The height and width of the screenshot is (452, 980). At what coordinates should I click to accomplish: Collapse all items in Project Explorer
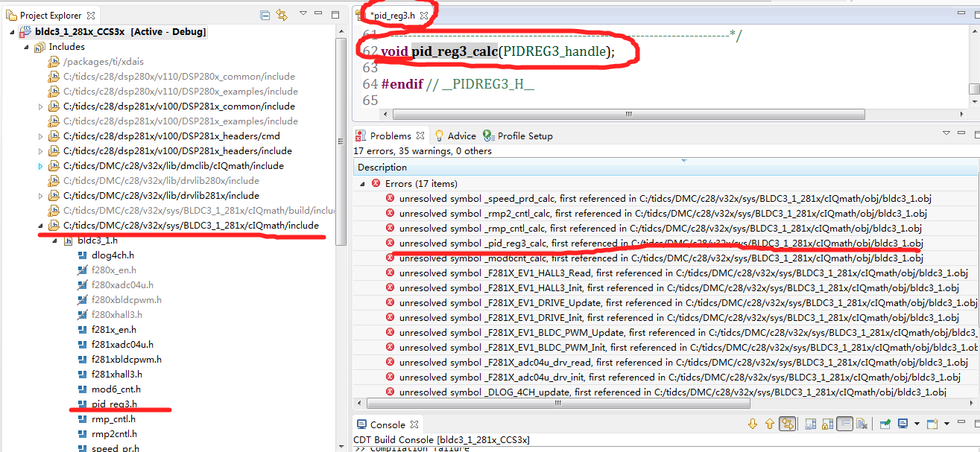[x=265, y=15]
